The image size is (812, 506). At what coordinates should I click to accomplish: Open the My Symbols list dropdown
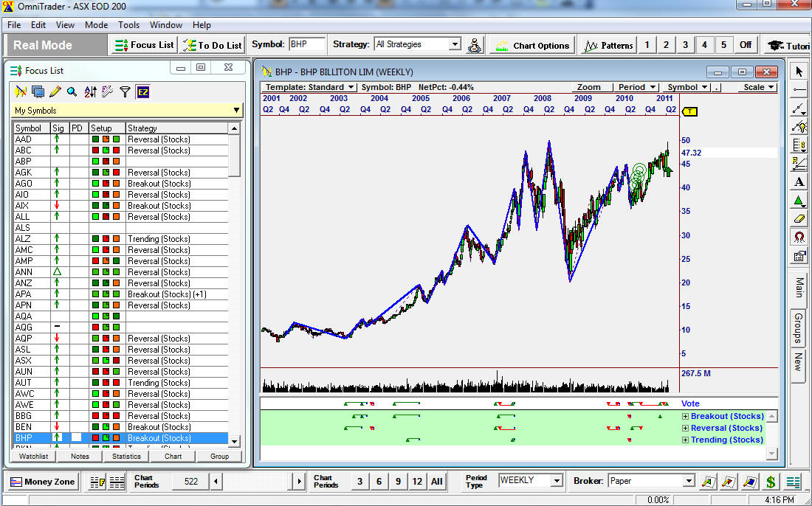click(236, 110)
